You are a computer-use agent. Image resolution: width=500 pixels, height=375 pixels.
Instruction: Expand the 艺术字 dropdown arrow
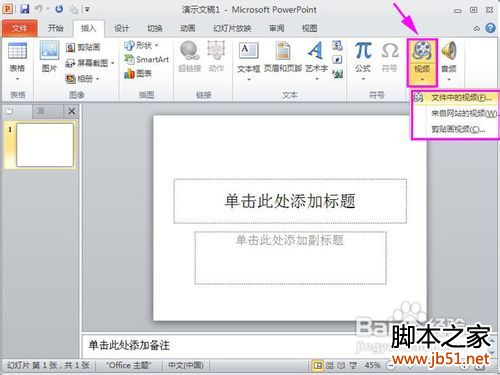(317, 79)
